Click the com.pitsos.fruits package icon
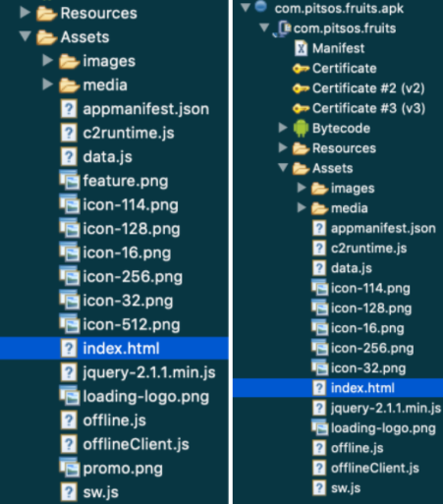443x504 pixels. point(282,28)
